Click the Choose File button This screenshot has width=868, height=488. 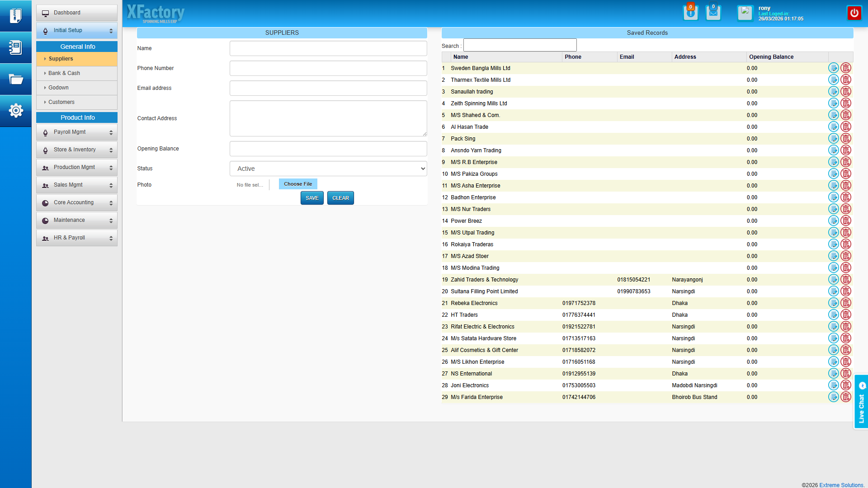click(298, 184)
